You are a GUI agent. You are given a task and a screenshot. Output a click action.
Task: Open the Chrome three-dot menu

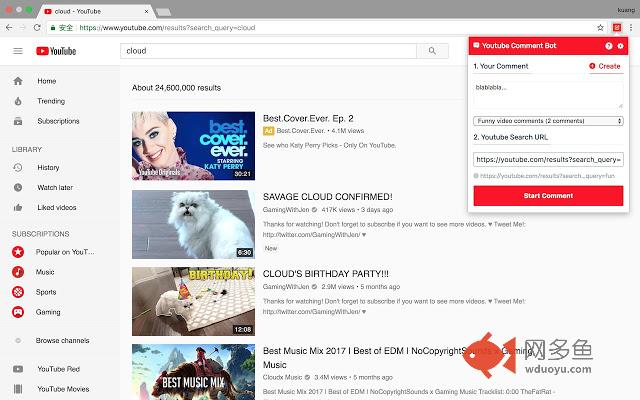point(631,28)
